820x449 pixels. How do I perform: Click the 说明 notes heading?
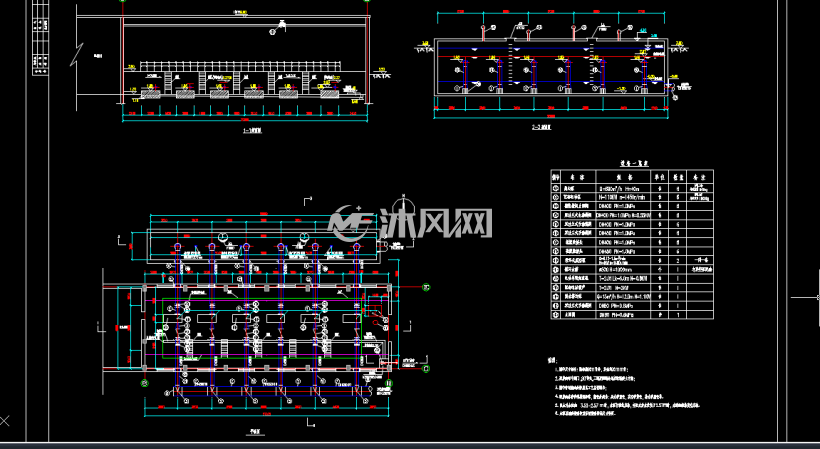tap(552, 360)
